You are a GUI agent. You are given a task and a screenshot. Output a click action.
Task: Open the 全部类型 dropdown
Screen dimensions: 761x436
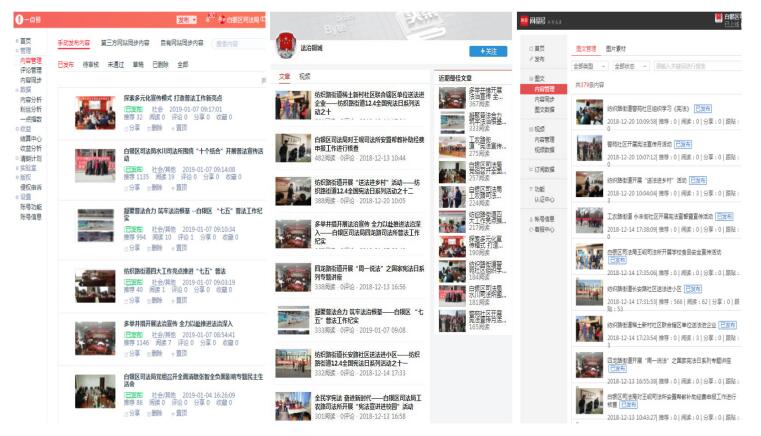(590, 66)
